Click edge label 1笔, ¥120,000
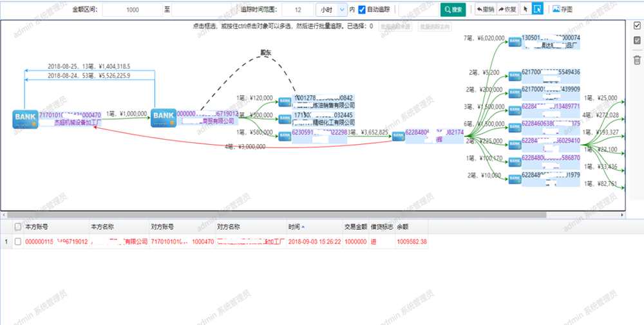The image size is (644, 325). point(254,98)
